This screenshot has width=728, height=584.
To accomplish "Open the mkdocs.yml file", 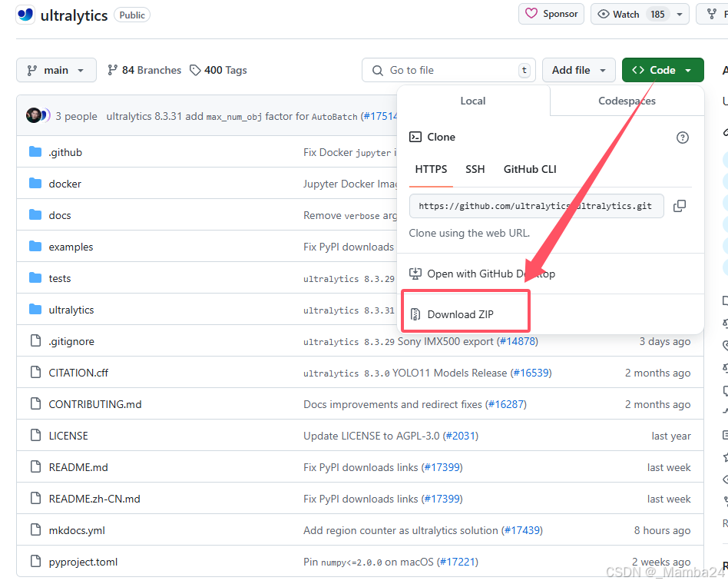I will pos(77,530).
